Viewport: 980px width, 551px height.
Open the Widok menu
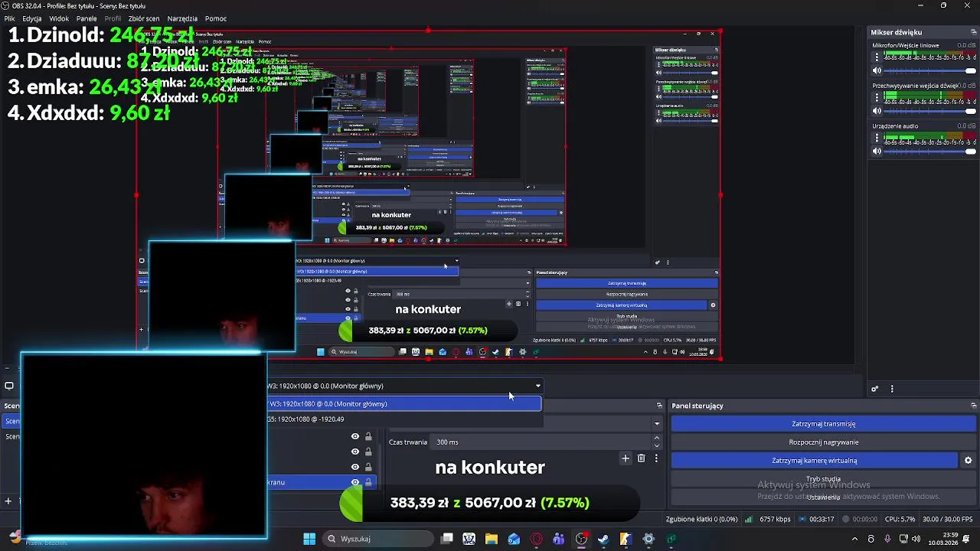(59, 18)
